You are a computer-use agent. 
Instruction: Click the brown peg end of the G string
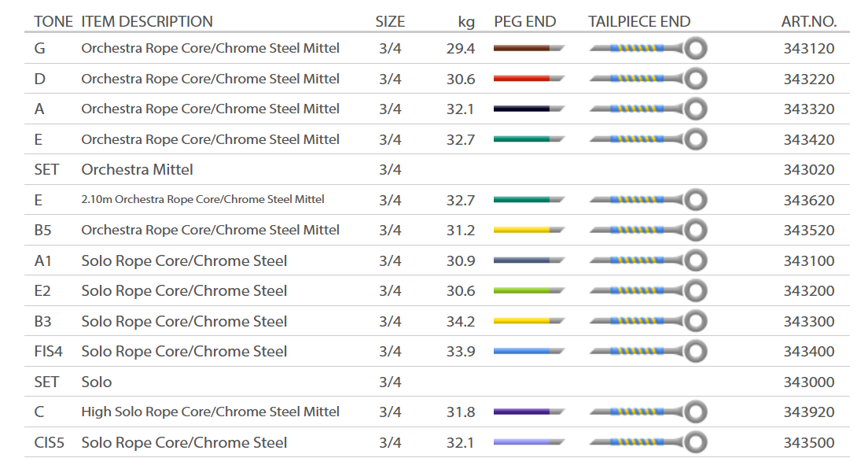(x=528, y=49)
